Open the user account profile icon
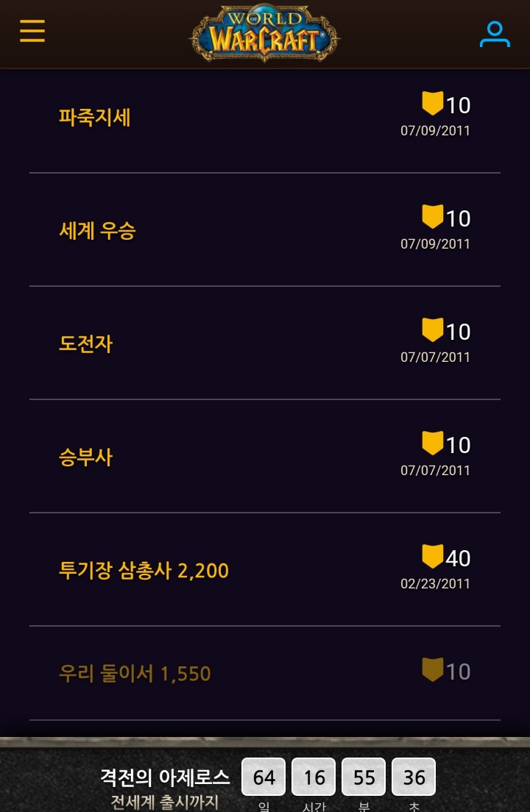 [x=495, y=34]
